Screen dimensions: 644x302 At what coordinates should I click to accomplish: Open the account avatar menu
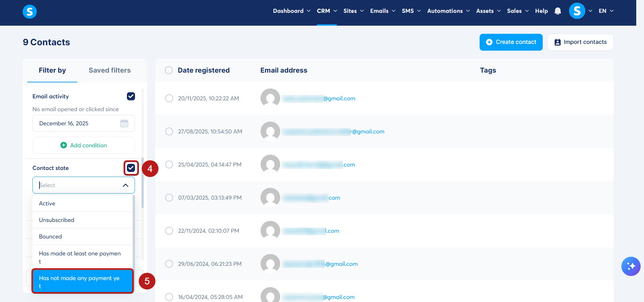(x=577, y=11)
